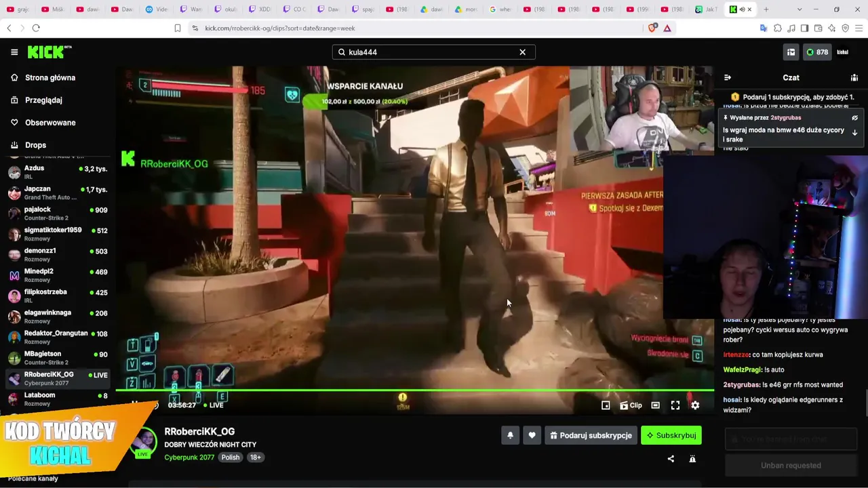The height and width of the screenshot is (488, 868).
Task: Open video player settings gear
Action: pos(695,405)
